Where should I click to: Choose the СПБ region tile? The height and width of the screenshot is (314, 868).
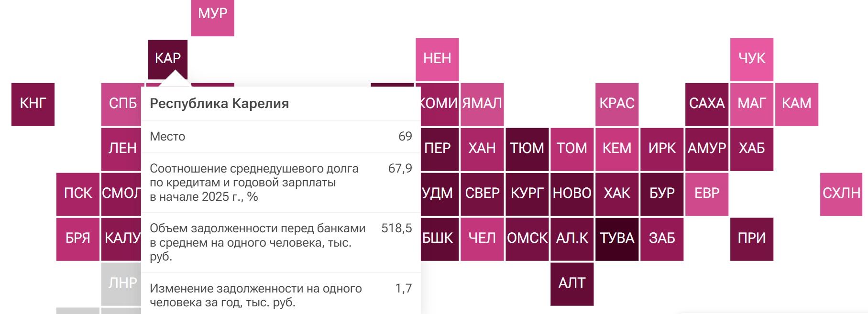click(122, 104)
